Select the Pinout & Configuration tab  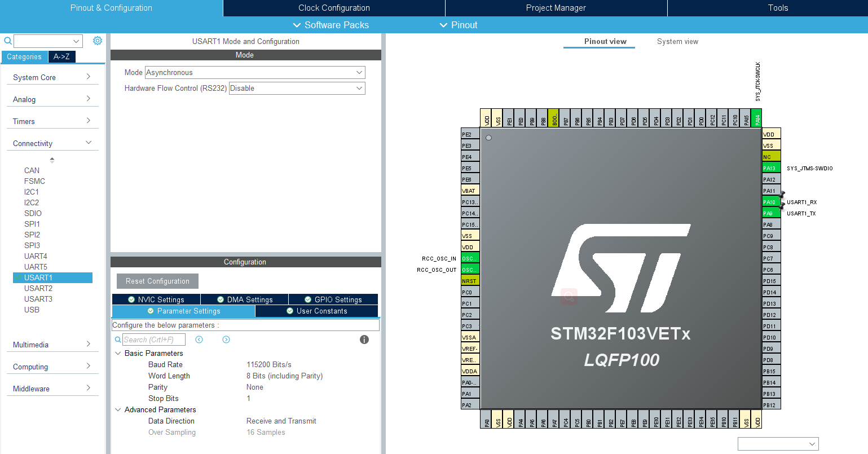click(111, 8)
